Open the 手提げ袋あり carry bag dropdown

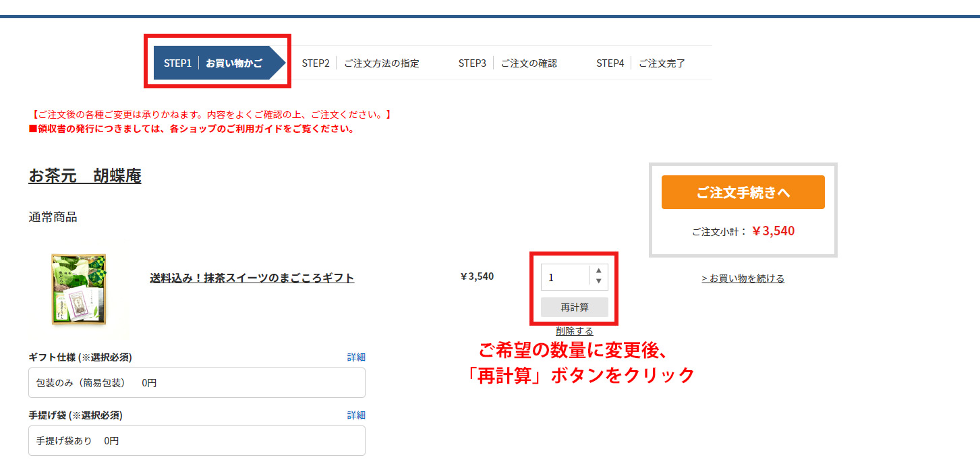[196, 440]
